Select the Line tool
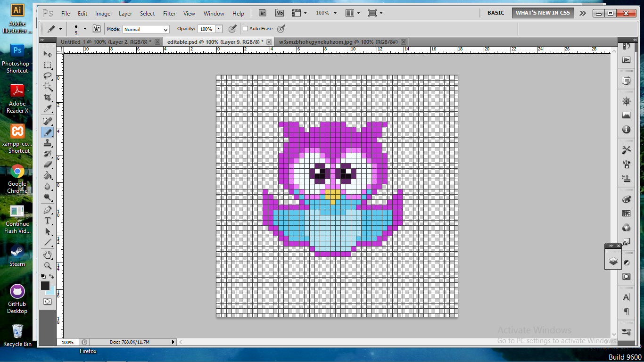The image size is (644, 362). pos(48,242)
